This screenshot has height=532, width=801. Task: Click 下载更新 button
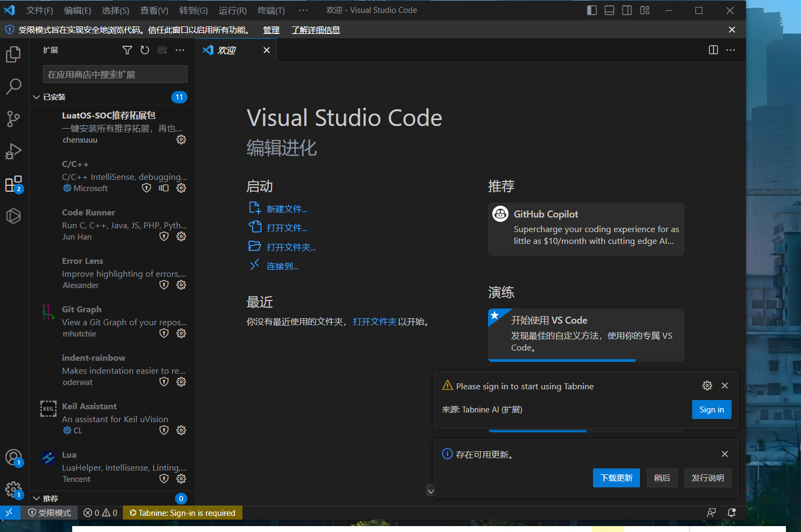[616, 478]
